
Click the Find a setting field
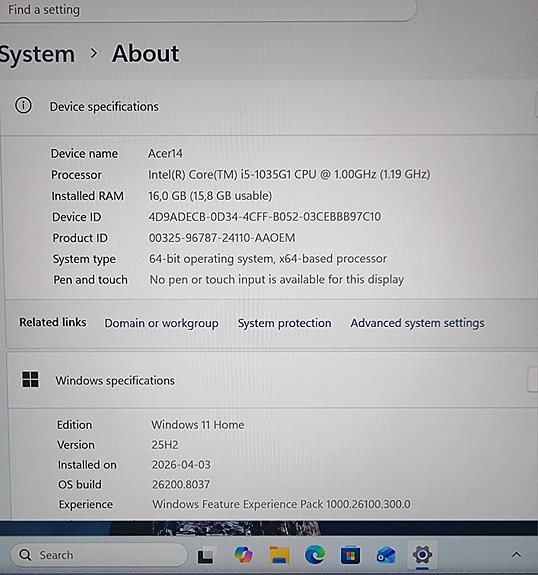[208, 10]
